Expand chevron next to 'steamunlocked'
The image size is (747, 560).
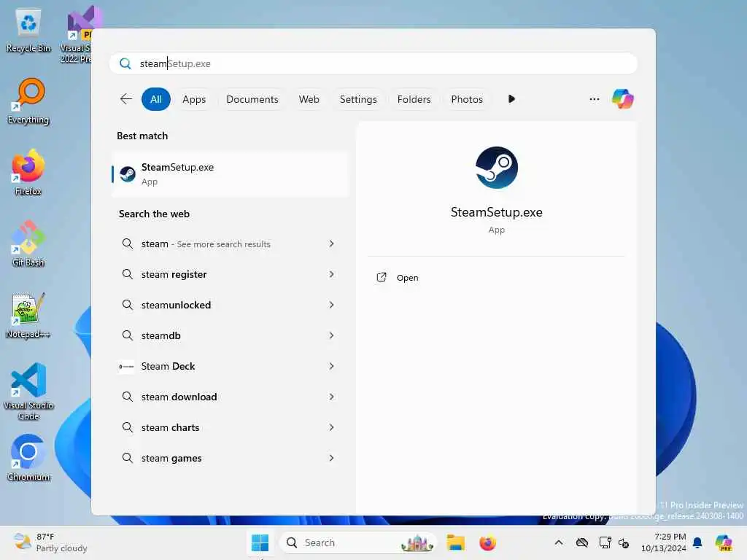[x=332, y=305]
